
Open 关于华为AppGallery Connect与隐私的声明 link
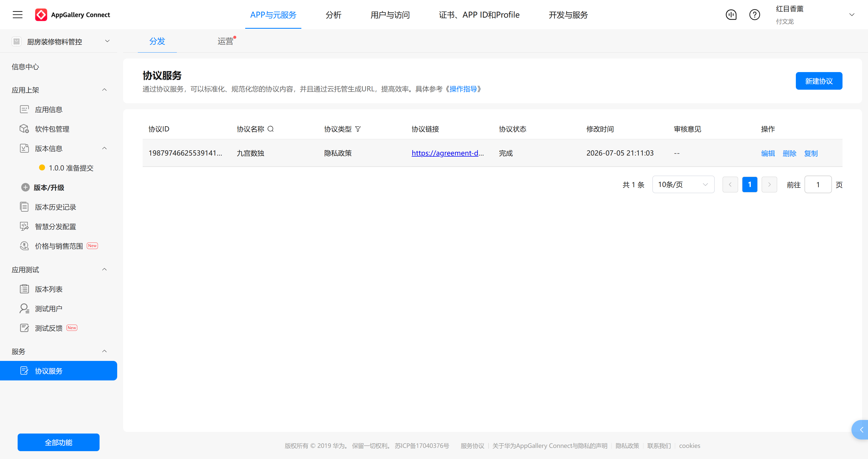(x=550, y=445)
